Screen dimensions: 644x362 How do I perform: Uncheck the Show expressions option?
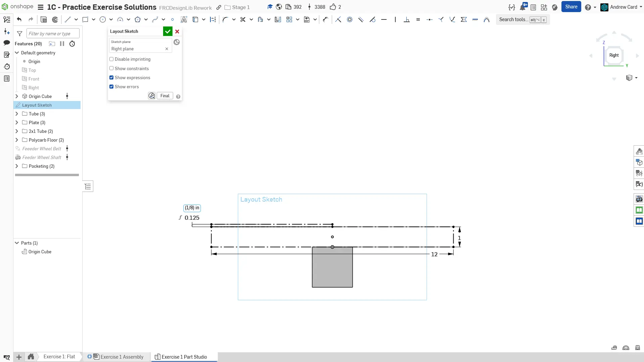click(111, 77)
